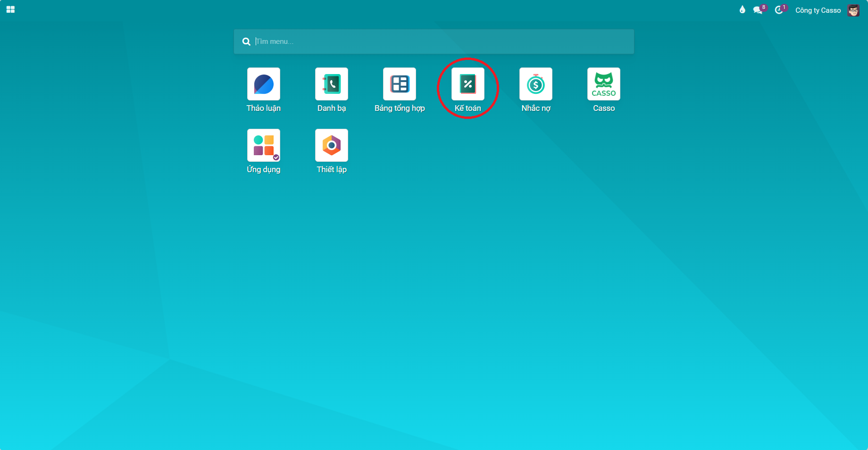Expand the Công ty Casso company switcher
Viewport: 868px width, 450px height.
click(818, 10)
